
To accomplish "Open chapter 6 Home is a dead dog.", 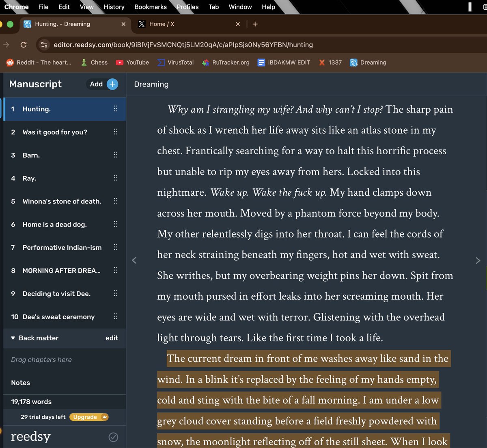I will (65, 224).
